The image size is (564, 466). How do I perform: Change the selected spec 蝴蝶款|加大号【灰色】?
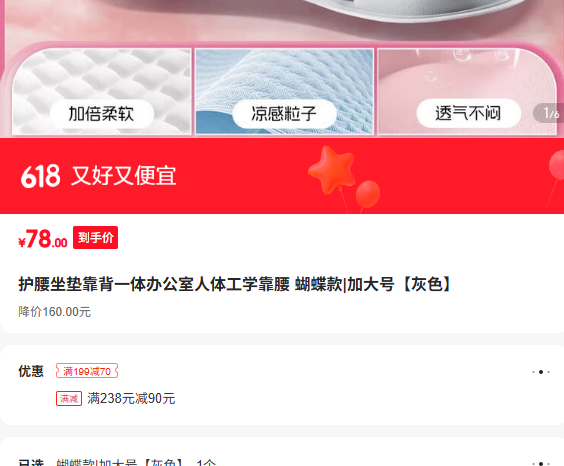[x=136, y=462]
